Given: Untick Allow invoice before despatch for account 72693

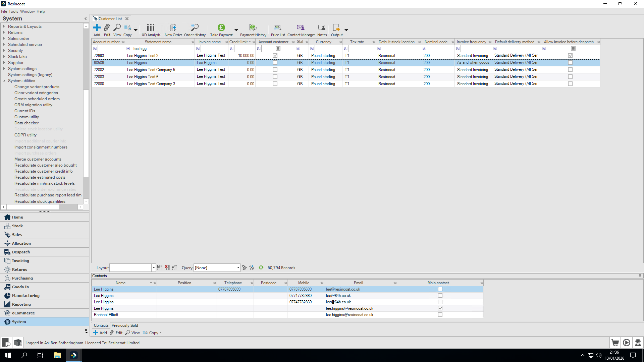Looking at the screenshot, I should point(571,55).
